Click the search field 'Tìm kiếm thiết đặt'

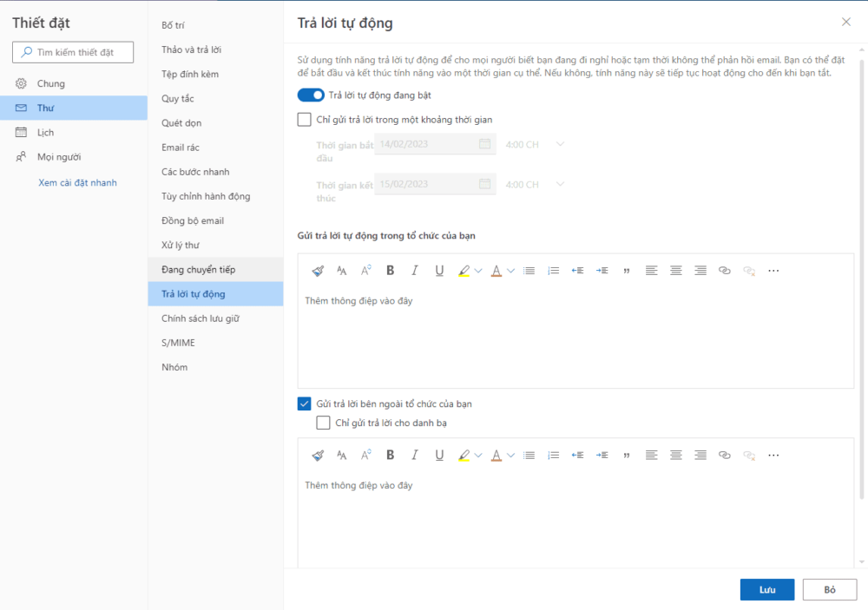(72, 51)
